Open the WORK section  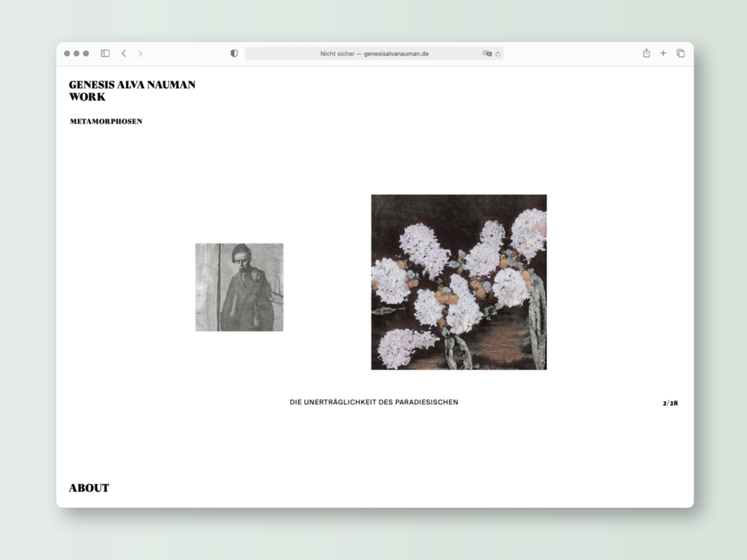coord(87,97)
